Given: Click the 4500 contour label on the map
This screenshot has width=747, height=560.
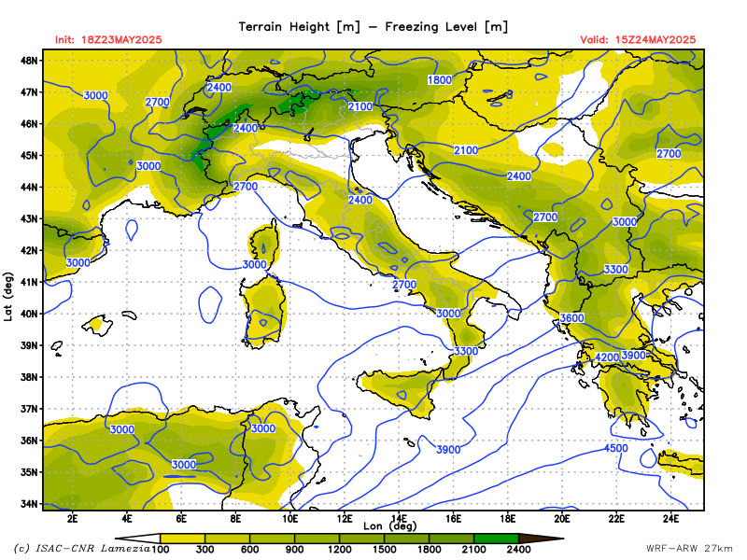Looking at the screenshot, I should pyautogui.click(x=616, y=448).
